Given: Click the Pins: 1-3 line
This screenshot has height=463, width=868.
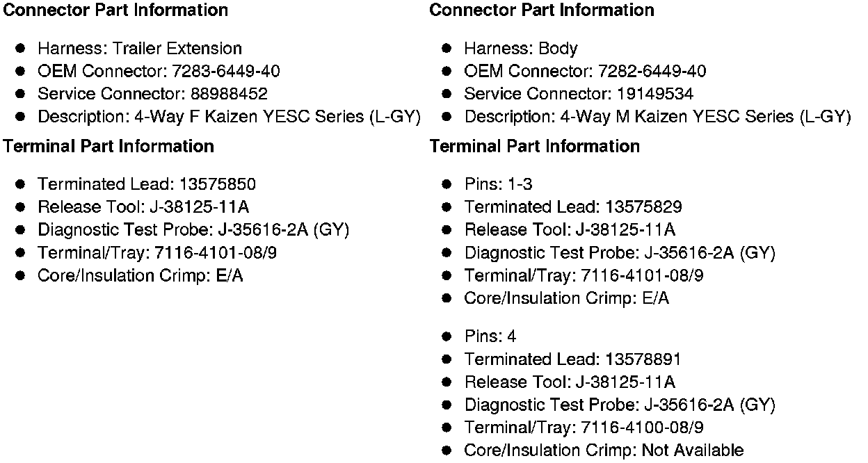Looking at the screenshot, I should [498, 184].
